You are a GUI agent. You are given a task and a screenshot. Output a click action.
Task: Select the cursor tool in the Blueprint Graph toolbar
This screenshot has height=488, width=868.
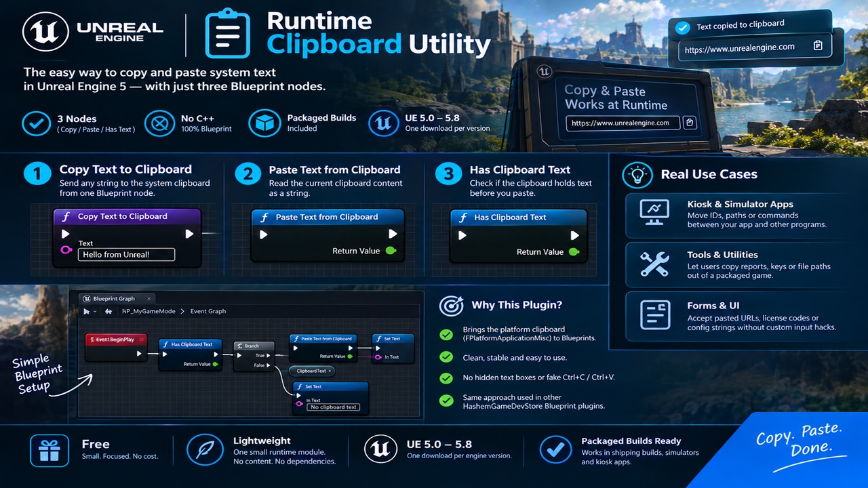pos(86,311)
